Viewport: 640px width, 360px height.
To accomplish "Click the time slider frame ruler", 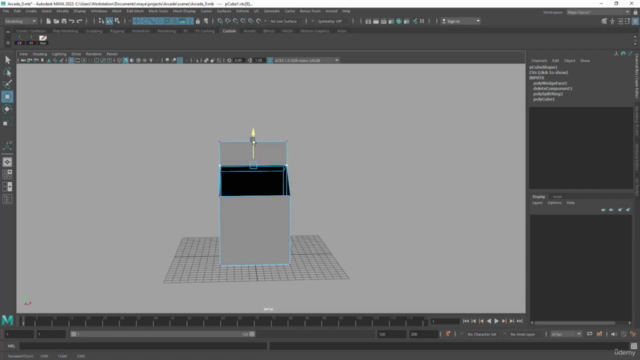I will (x=223, y=321).
